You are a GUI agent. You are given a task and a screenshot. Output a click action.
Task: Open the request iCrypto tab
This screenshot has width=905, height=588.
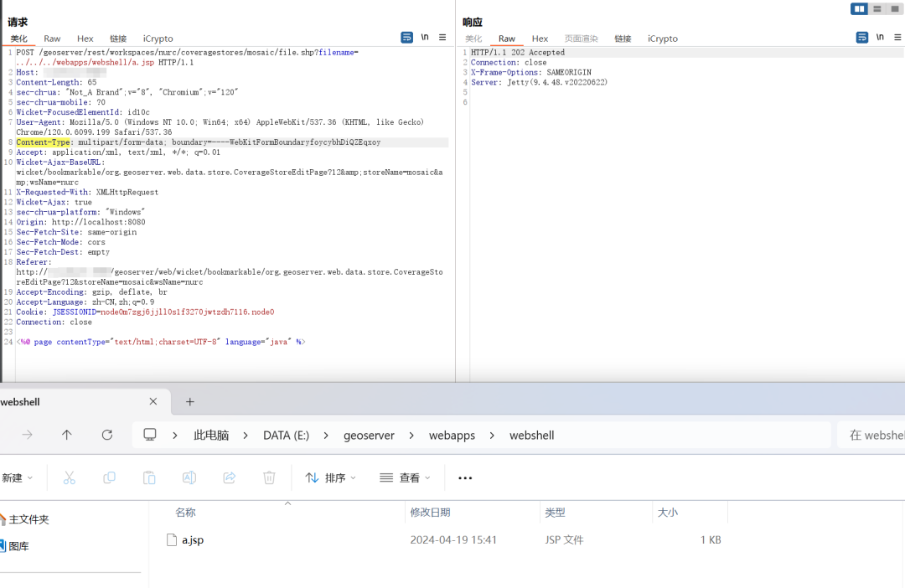click(x=158, y=39)
